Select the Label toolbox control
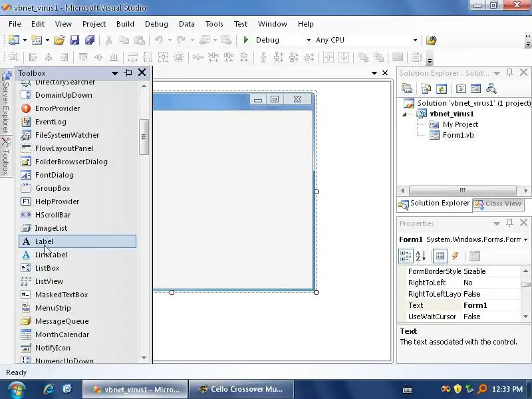 tap(77, 241)
